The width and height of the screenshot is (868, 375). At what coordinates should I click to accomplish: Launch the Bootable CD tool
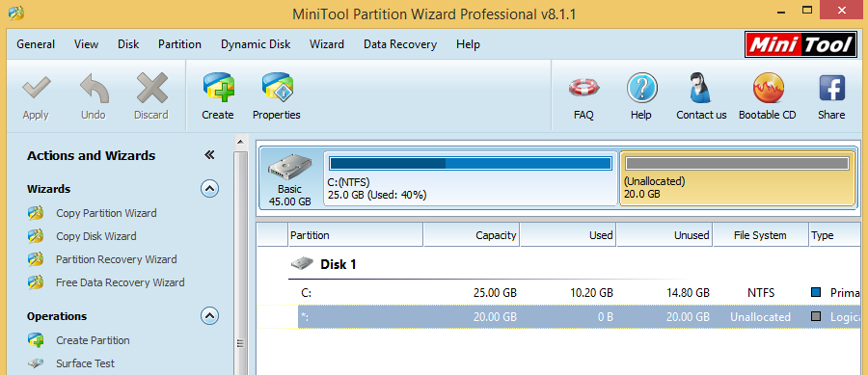768,88
